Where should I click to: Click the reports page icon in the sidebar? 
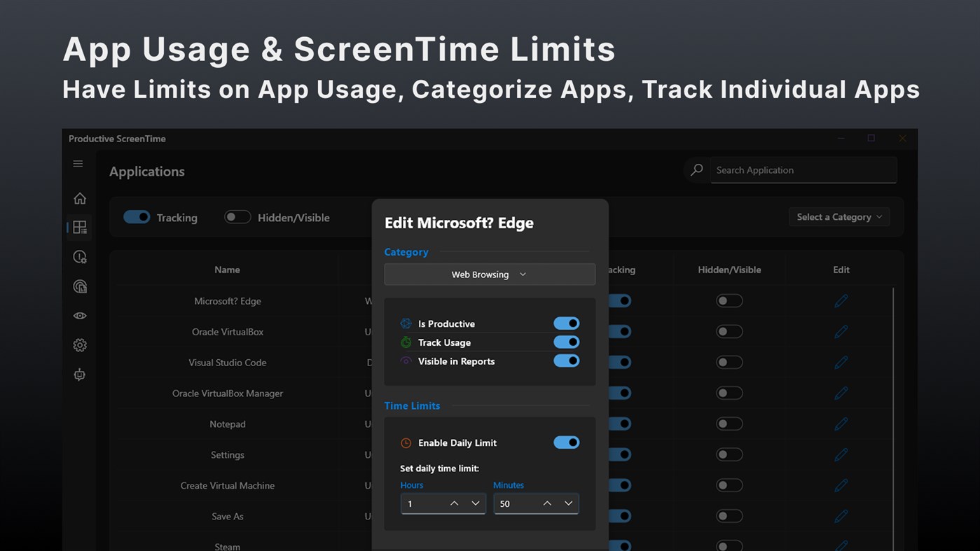[79, 286]
